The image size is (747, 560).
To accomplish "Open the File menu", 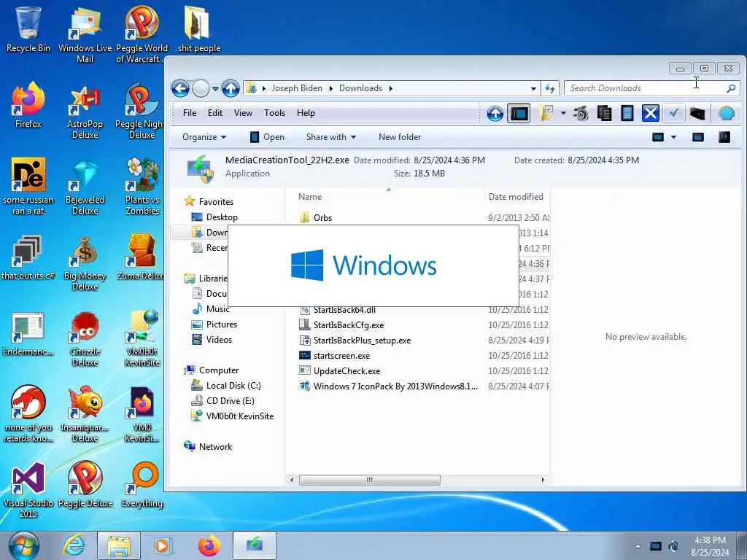I will pos(190,113).
